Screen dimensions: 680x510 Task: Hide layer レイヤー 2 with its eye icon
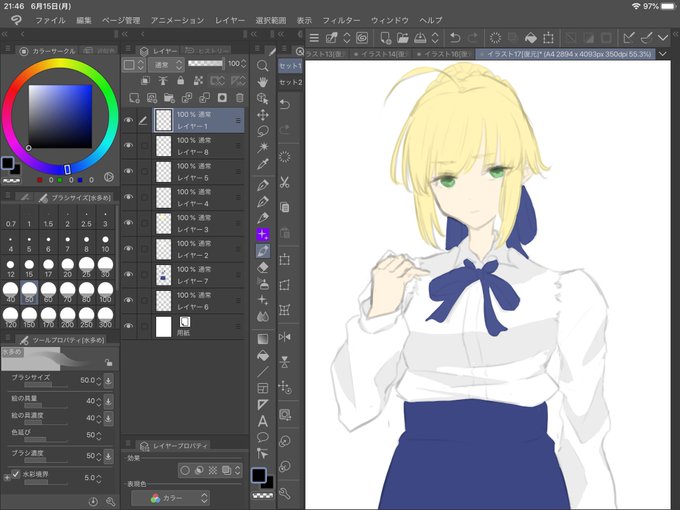coord(128,248)
